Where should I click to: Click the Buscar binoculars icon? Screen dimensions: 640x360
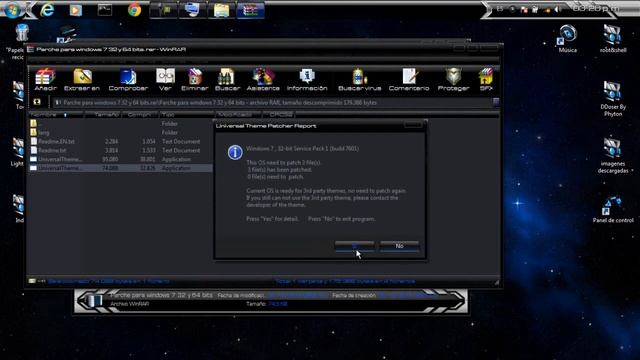click(227, 80)
